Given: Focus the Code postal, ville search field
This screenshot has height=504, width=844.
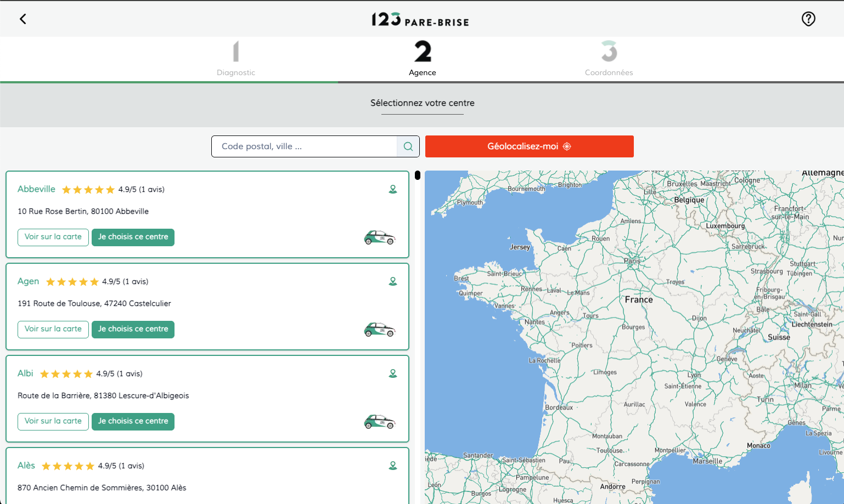Looking at the screenshot, I should (x=304, y=146).
